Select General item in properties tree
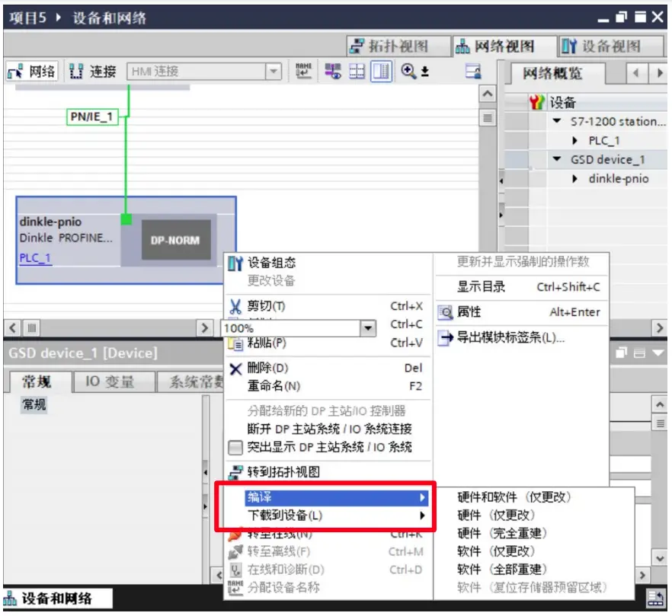 tap(34, 404)
